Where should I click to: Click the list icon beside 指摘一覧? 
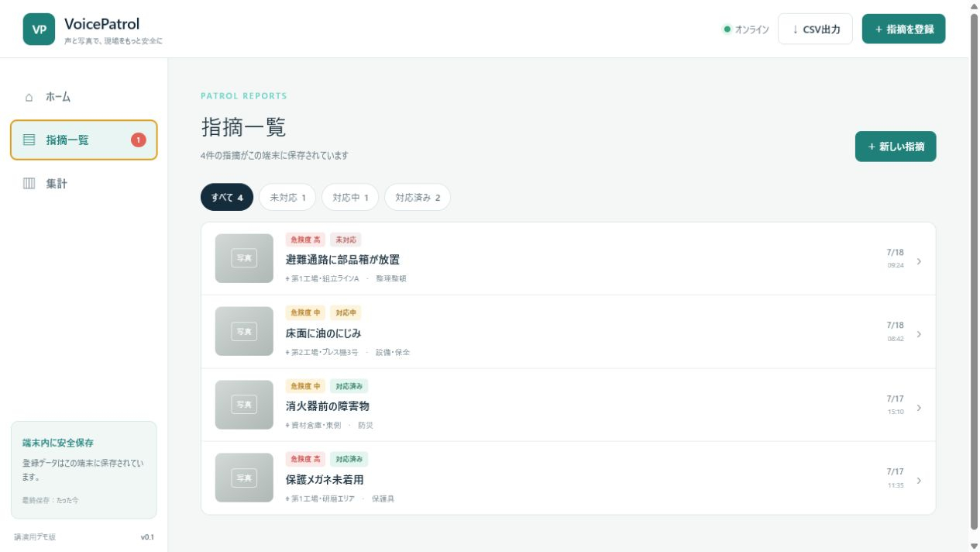tap(29, 140)
